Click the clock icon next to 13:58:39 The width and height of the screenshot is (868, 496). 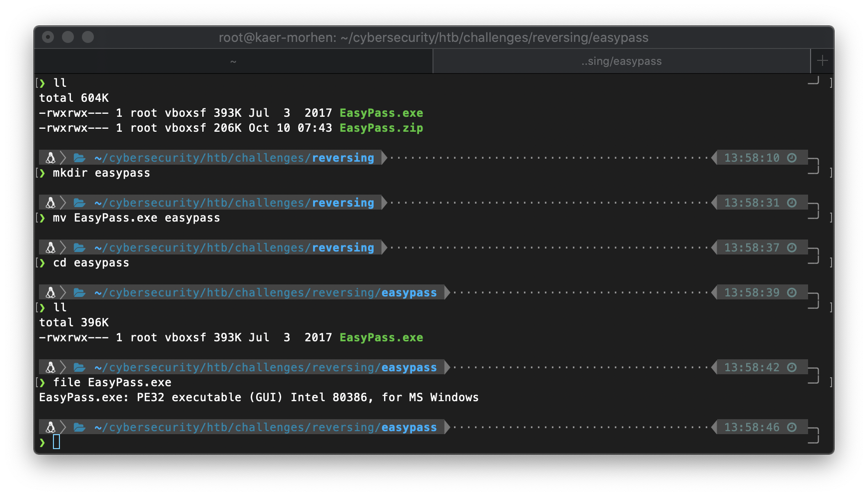click(x=792, y=292)
